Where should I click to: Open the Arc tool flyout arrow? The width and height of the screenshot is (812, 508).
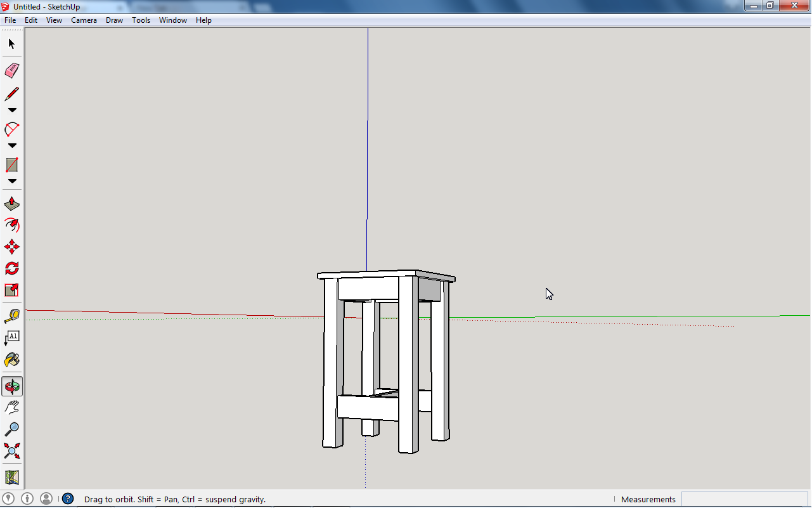click(11, 145)
